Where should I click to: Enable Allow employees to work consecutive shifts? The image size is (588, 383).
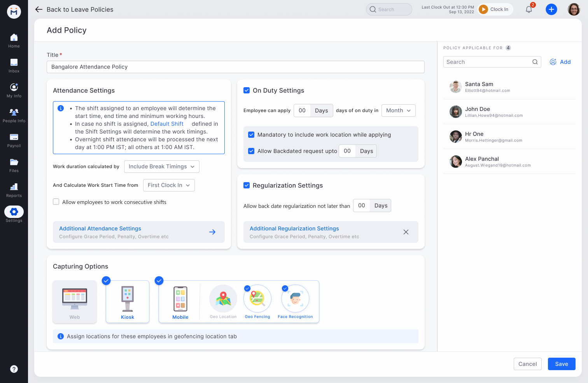pos(56,202)
